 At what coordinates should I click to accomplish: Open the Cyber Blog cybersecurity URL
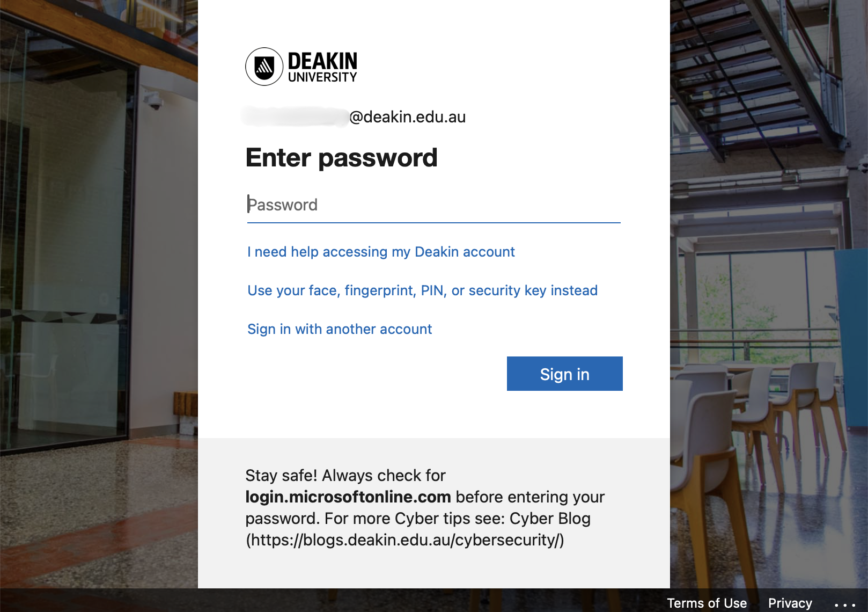click(x=404, y=540)
